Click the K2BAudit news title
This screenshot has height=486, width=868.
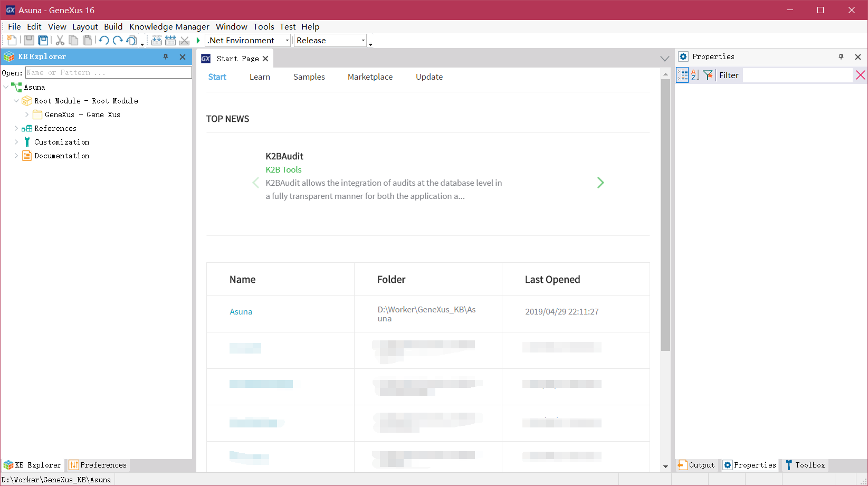[284, 156]
